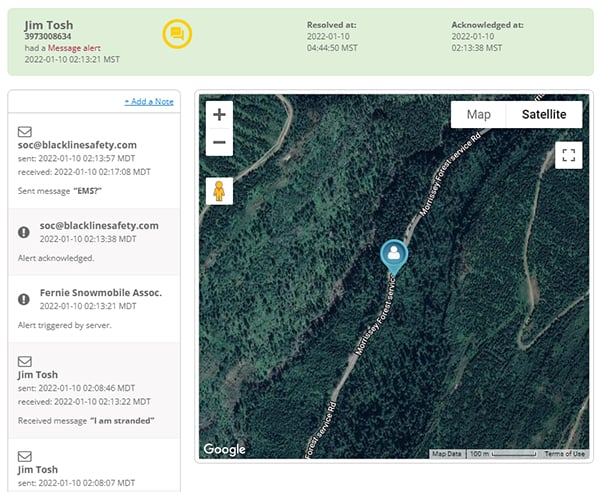Select the "I am stranded" received message
600x492 pixels.
tap(122, 421)
